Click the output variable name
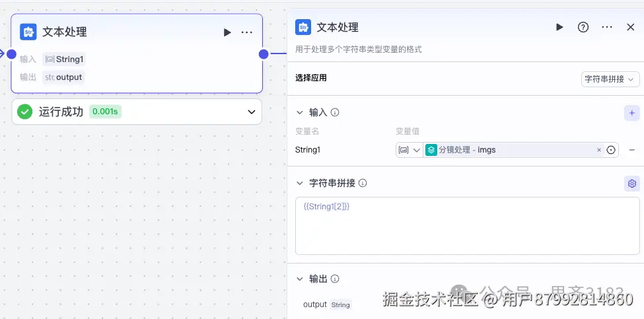The height and width of the screenshot is (319, 644). 314,304
